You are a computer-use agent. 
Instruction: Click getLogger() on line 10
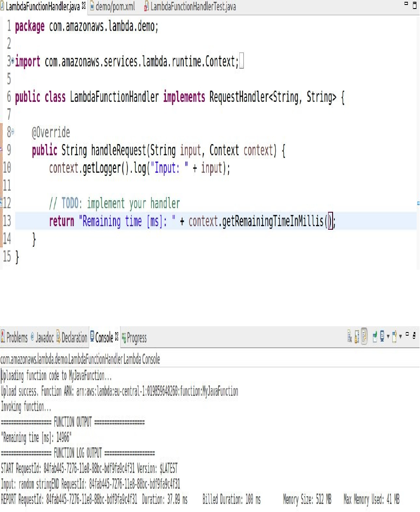[106, 168]
